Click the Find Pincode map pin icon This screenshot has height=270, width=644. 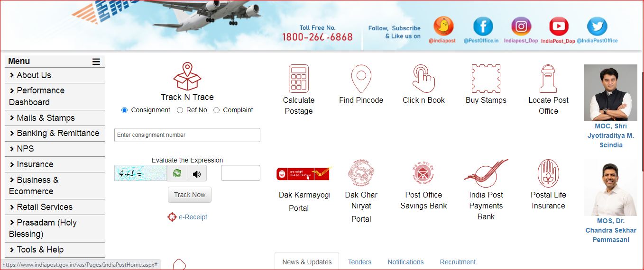pyautogui.click(x=361, y=79)
